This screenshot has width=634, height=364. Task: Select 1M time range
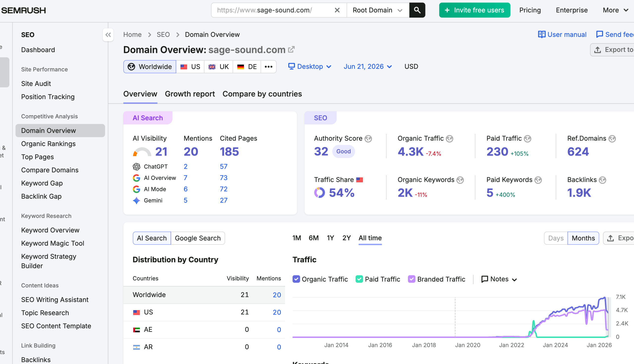[297, 238]
